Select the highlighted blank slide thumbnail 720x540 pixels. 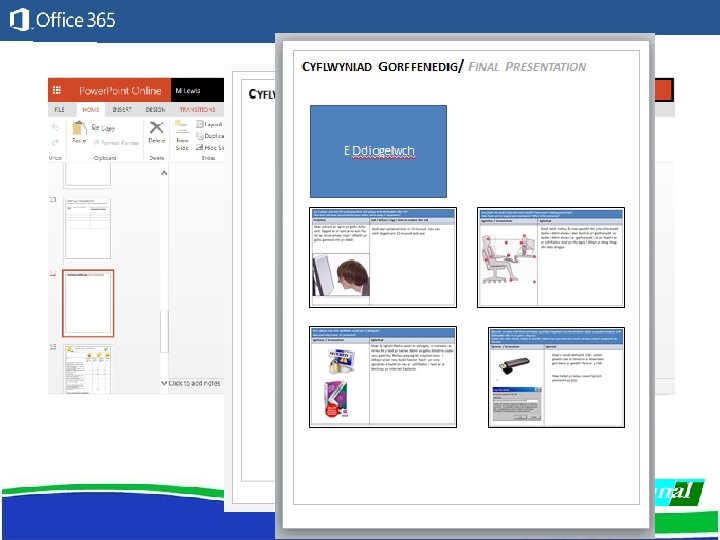coord(88,303)
